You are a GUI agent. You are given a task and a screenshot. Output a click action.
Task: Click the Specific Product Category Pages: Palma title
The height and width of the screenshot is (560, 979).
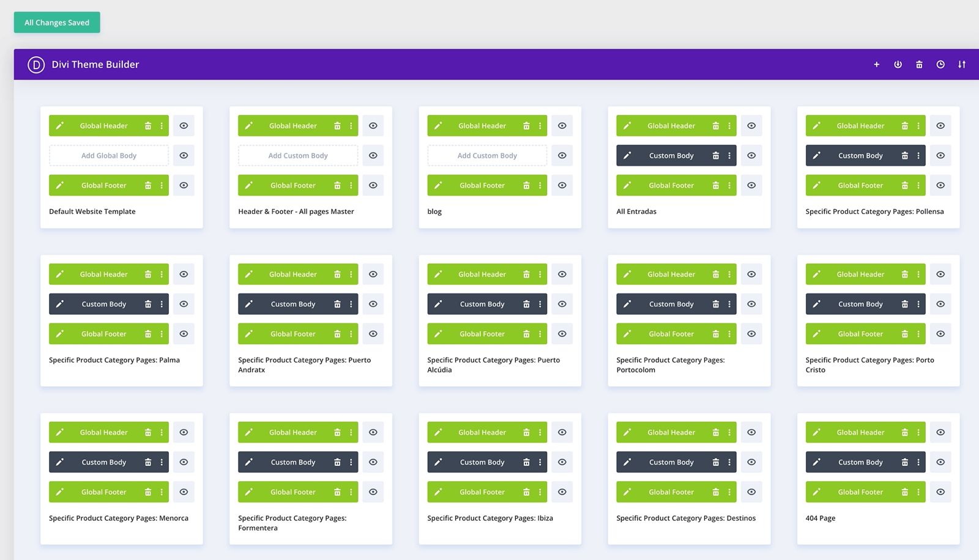tap(114, 360)
